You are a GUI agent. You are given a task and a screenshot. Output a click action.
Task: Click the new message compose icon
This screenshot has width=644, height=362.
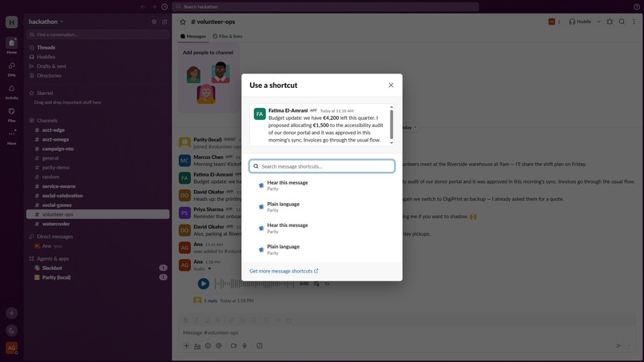165,22
